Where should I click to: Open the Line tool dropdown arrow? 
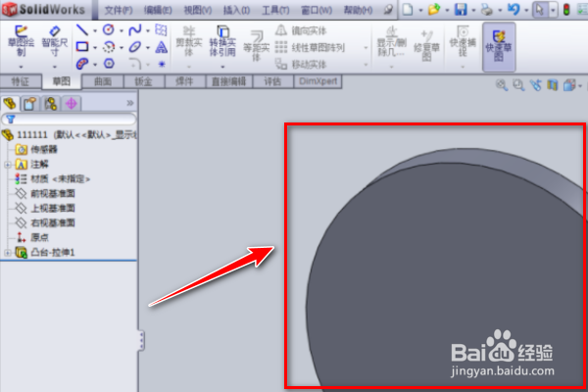95,30
